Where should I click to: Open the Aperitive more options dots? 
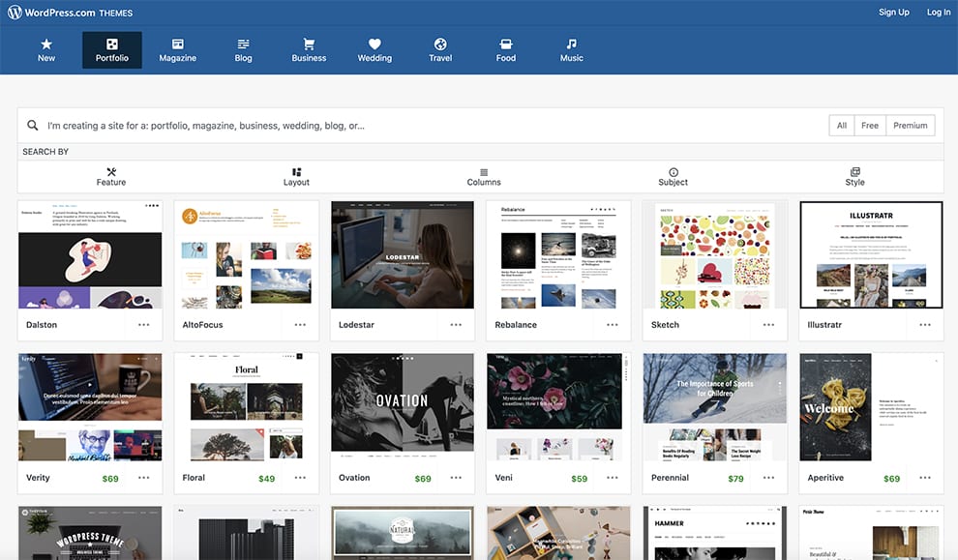click(925, 478)
